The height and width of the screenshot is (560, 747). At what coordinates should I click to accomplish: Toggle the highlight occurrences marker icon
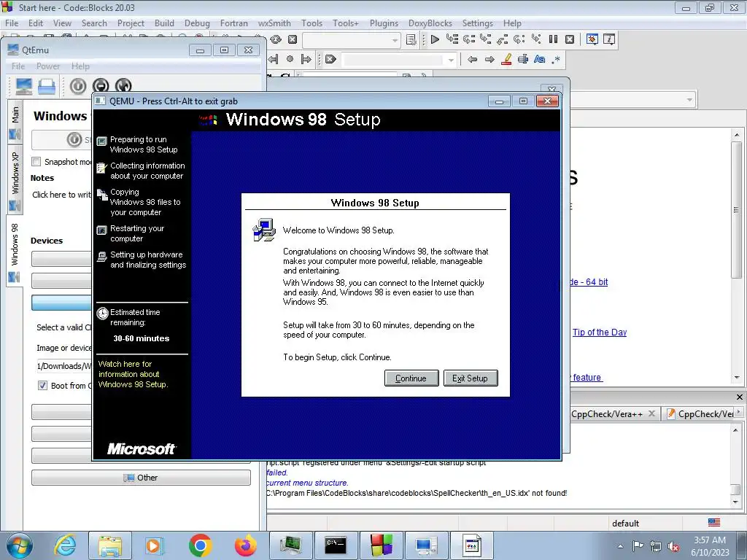(x=506, y=60)
